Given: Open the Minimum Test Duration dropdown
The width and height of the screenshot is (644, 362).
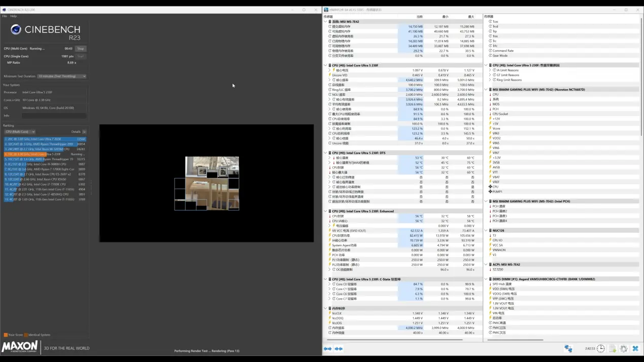Looking at the screenshot, I should pos(62,77).
